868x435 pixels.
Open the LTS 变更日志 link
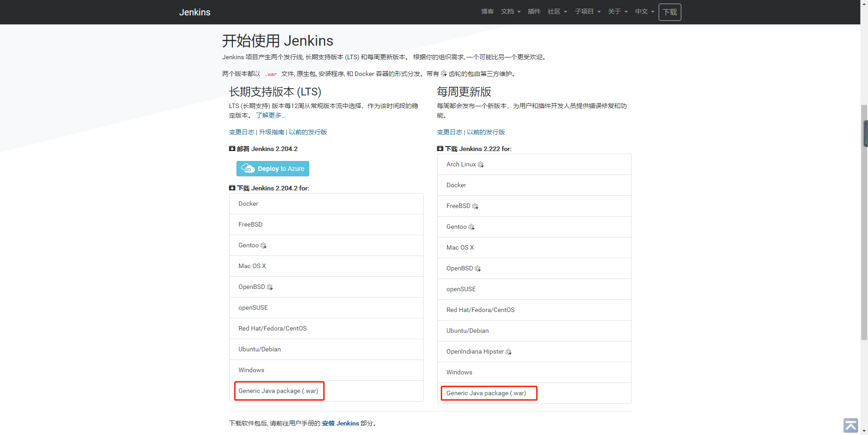[241, 132]
